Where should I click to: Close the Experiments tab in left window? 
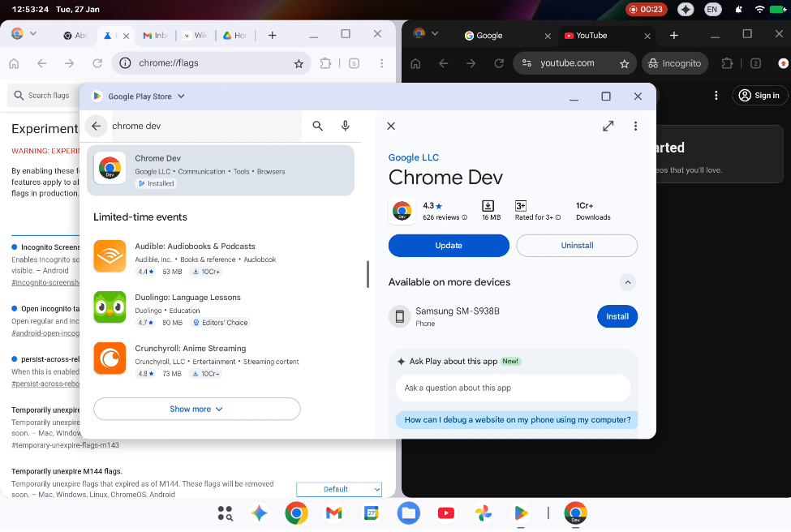126,36
